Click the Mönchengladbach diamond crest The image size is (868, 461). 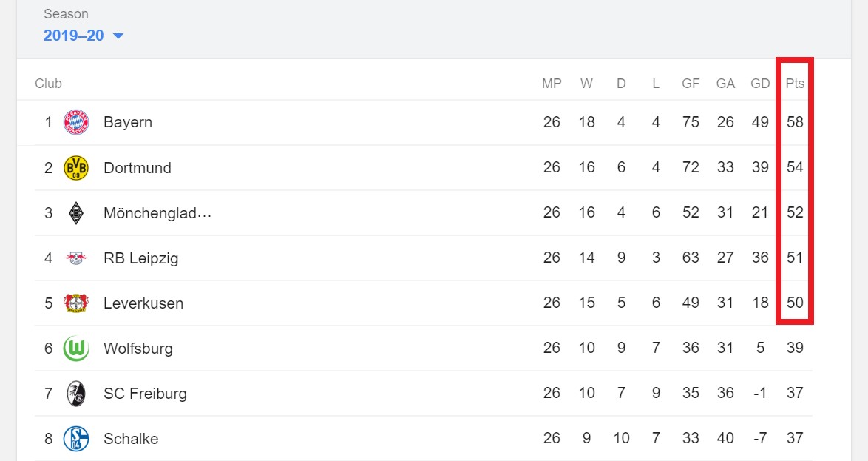[76, 213]
